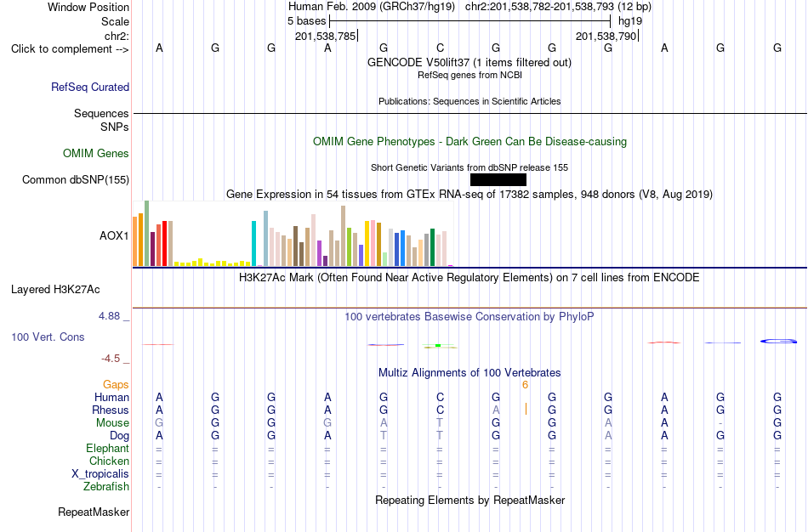Select the Chicken species label
The height and width of the screenshot is (532, 808).
tap(109, 461)
